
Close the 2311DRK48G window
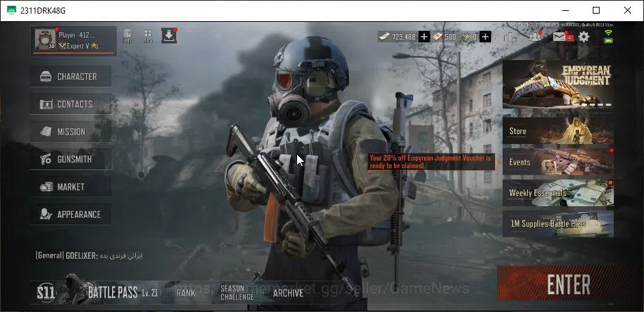point(627,10)
